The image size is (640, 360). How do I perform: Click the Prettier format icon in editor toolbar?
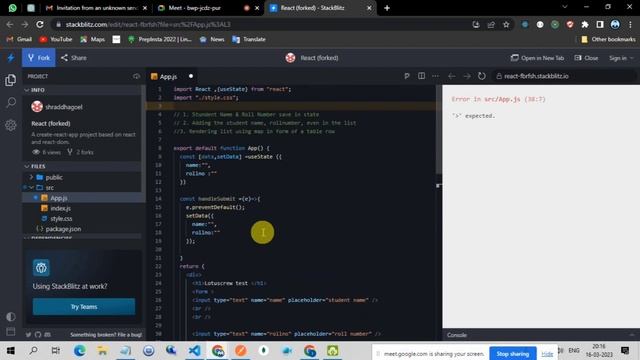click(407, 76)
